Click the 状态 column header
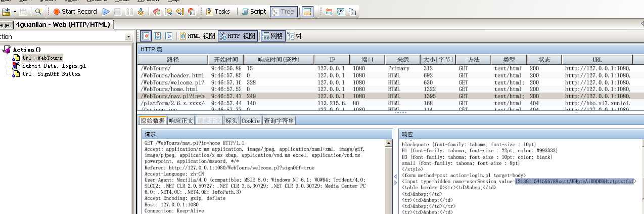Image resolution: width=644 pixels, height=214 pixels. tap(544, 60)
